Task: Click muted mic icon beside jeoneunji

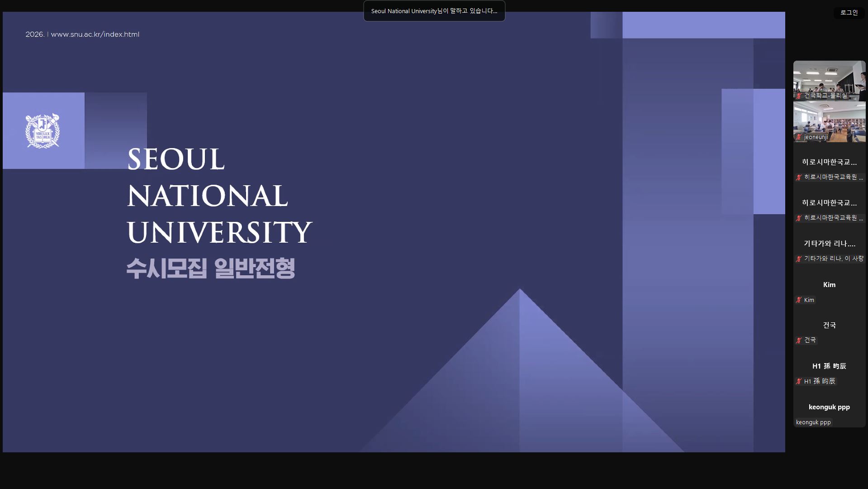Action: coord(799,137)
